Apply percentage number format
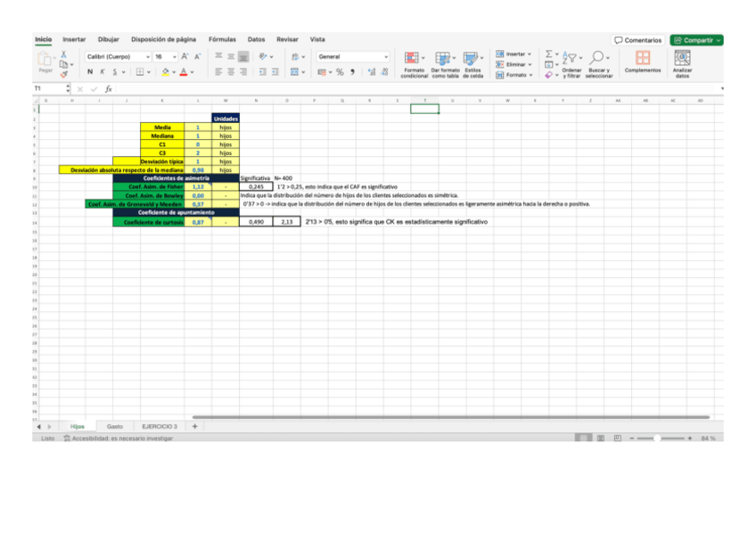The image size is (756, 534). click(340, 72)
